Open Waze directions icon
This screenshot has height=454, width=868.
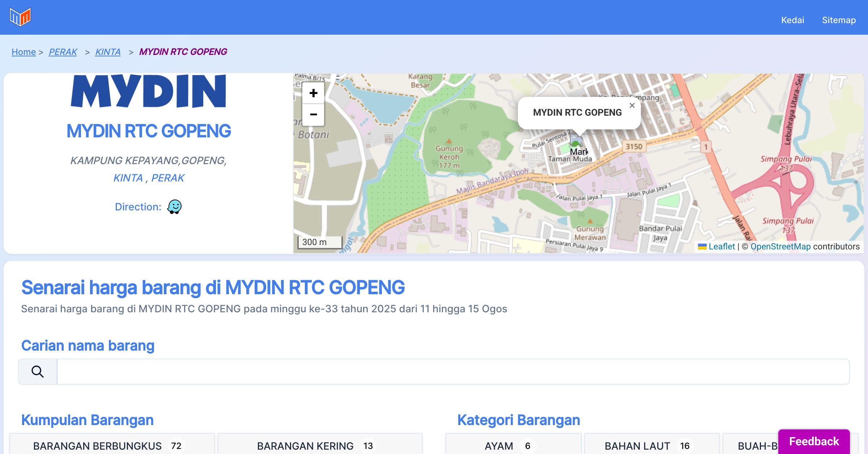click(174, 207)
